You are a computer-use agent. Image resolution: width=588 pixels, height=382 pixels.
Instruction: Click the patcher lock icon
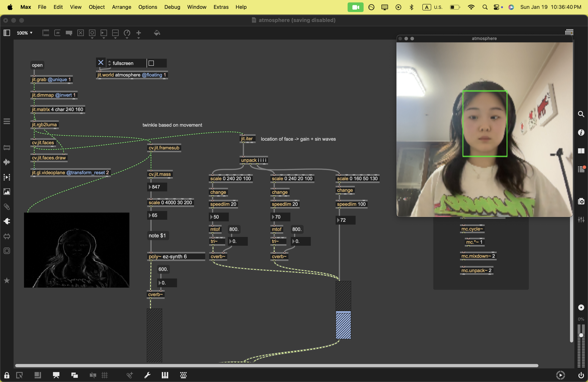pos(7,375)
